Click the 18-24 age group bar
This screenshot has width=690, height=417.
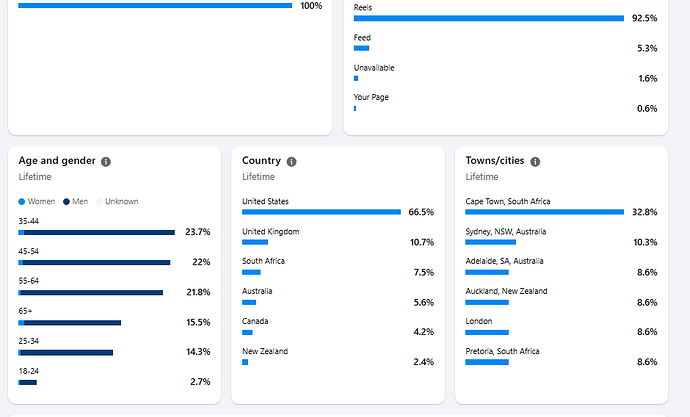[x=28, y=382]
